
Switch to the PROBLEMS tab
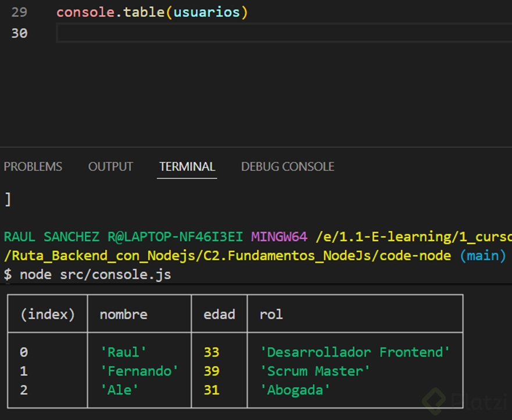(x=33, y=167)
